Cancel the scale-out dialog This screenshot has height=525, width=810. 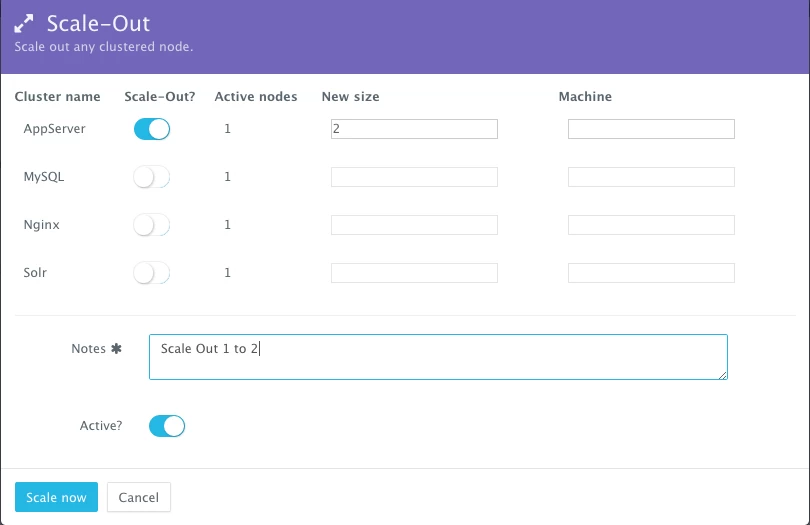139,497
